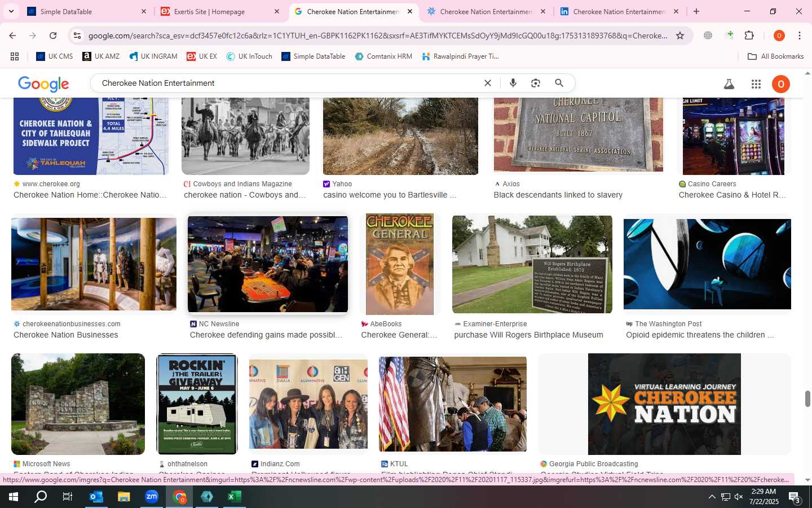Close the Simple DataTable tab
812x508 pixels.
[x=143, y=11]
